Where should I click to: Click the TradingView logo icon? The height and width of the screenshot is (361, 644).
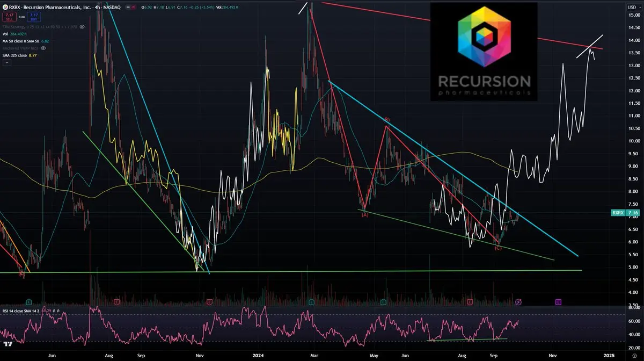tap(8, 344)
